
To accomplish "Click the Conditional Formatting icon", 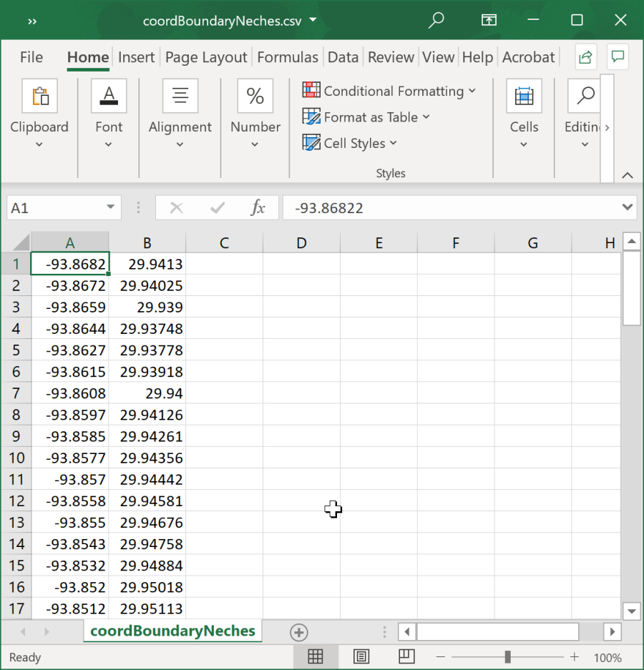I will (x=311, y=90).
